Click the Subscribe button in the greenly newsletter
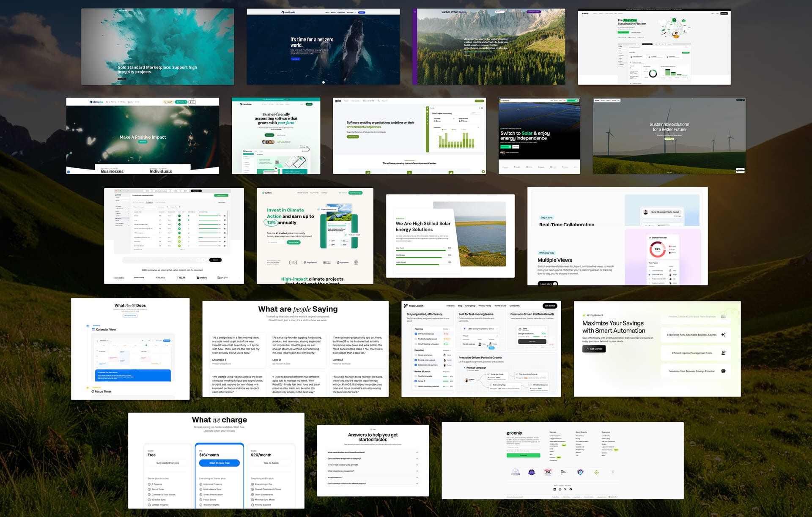Viewport: 812px width, 517px height. click(523, 455)
